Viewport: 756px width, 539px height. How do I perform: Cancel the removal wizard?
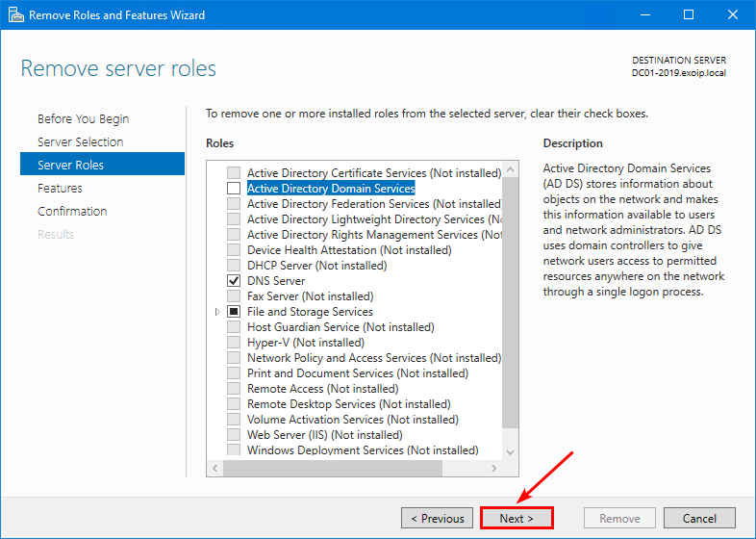click(699, 518)
